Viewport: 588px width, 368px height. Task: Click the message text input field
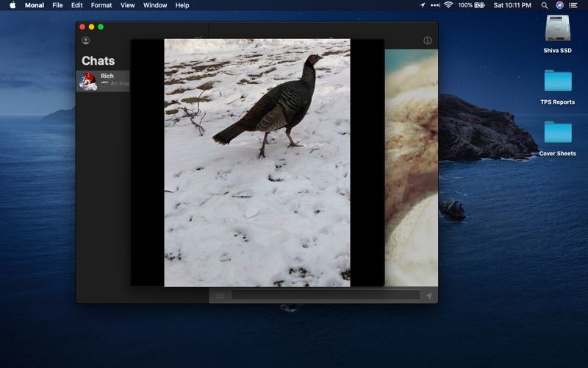(x=325, y=295)
